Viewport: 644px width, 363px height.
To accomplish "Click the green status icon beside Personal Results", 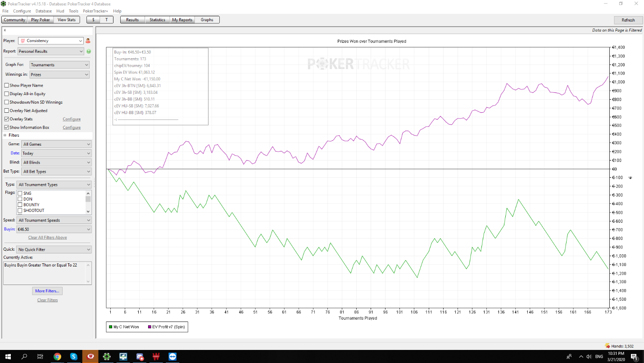I will (89, 51).
